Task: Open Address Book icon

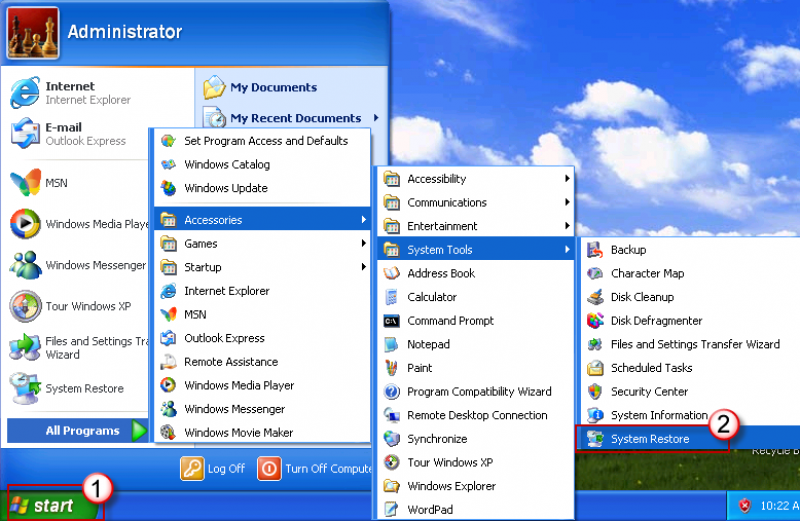Action: pyautogui.click(x=391, y=274)
